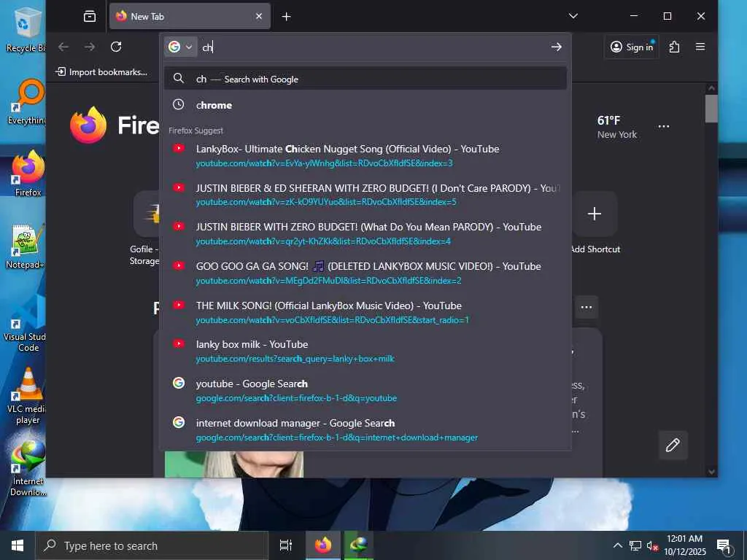This screenshot has height=560, width=747.
Task: Open the Google search engine selector dropdown
Action: (181, 47)
